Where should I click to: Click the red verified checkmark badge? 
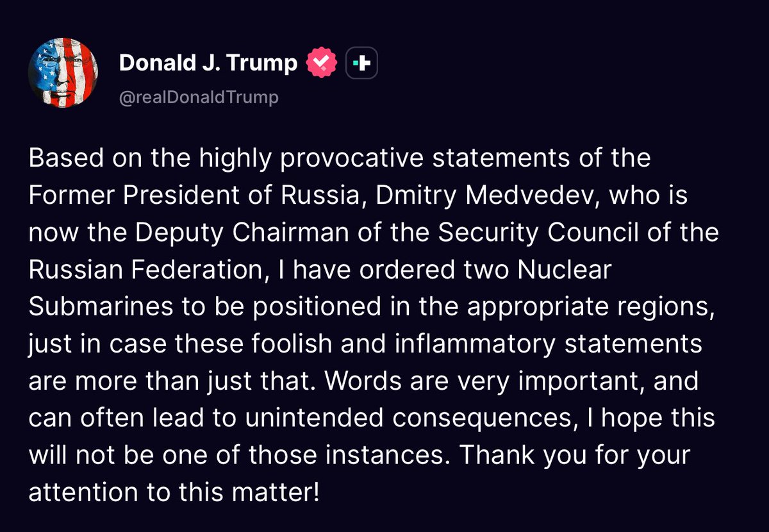pos(321,63)
